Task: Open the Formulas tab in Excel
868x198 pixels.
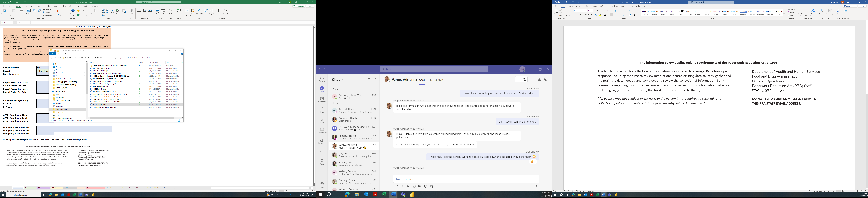Action: click(47, 6)
